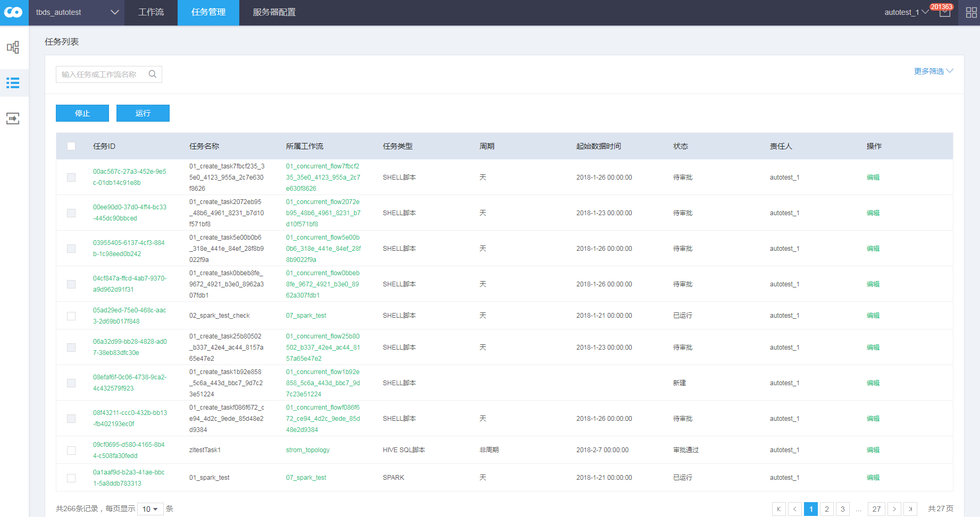Open the task list sidebar icon

tap(13, 83)
